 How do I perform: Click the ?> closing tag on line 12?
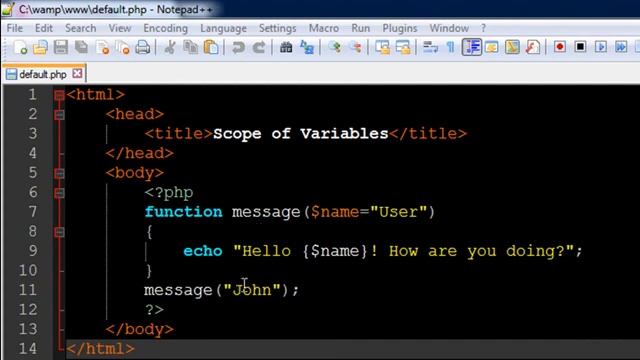154,309
